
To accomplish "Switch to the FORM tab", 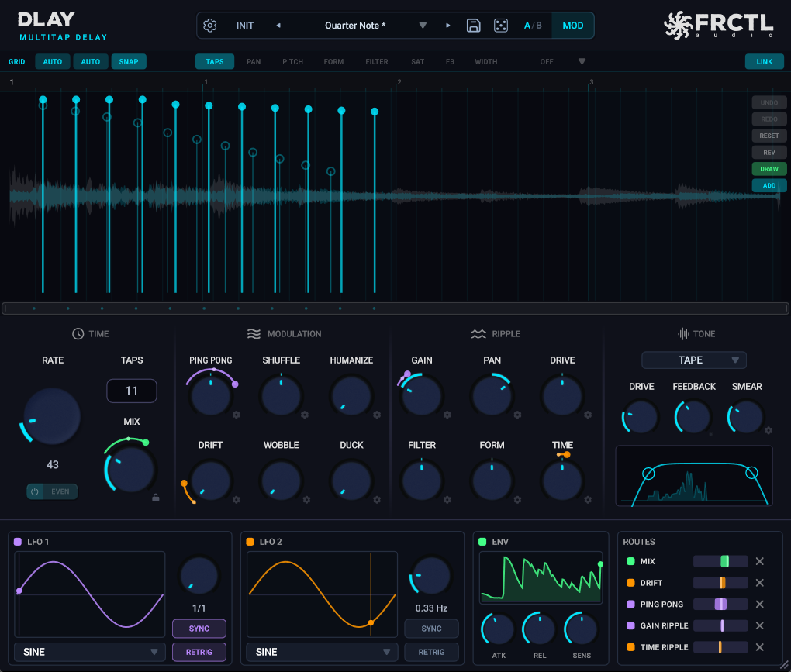I will (333, 61).
